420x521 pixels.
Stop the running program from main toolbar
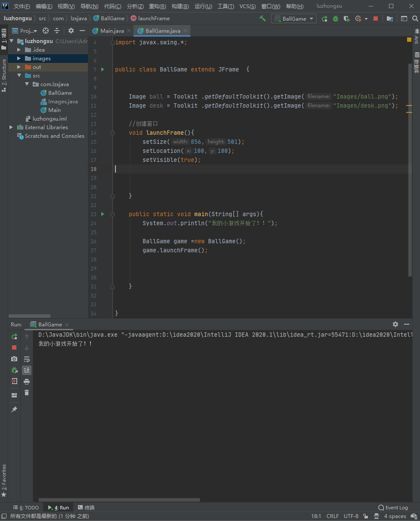pyautogui.click(x=376, y=19)
